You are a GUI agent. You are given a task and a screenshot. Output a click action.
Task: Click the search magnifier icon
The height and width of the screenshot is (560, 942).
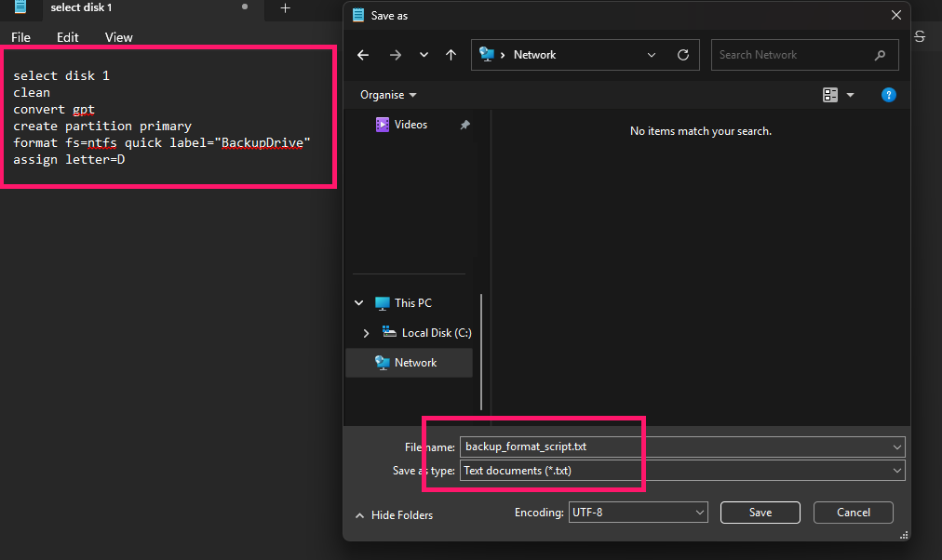881,55
